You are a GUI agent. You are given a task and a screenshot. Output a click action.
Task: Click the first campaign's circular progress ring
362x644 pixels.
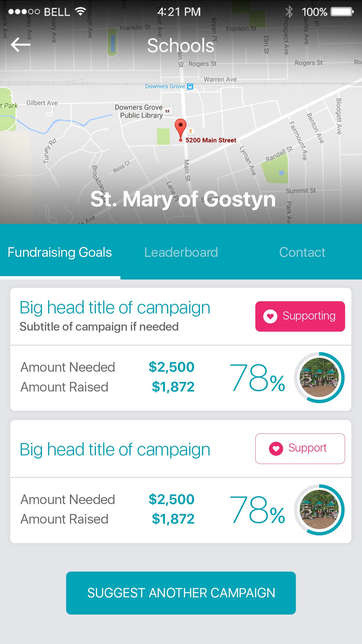click(x=319, y=378)
